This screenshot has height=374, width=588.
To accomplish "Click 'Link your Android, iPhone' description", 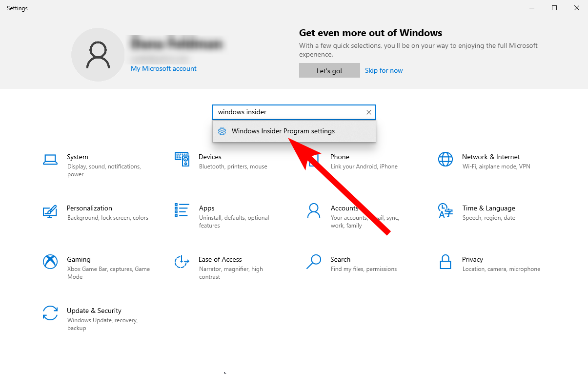I will pos(364,166).
